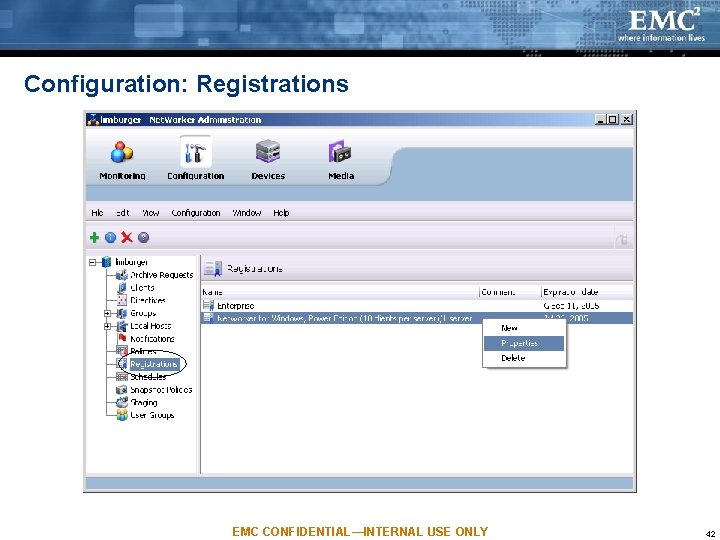Image resolution: width=720 pixels, height=540 pixels.
Task: Click the Notifications flag icon
Action: (122, 338)
